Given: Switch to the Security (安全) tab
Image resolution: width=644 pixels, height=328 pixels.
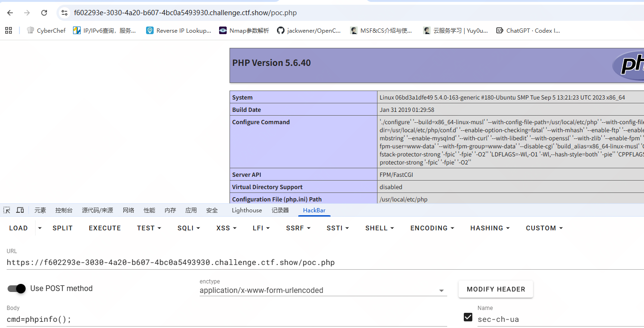Looking at the screenshot, I should point(212,210).
